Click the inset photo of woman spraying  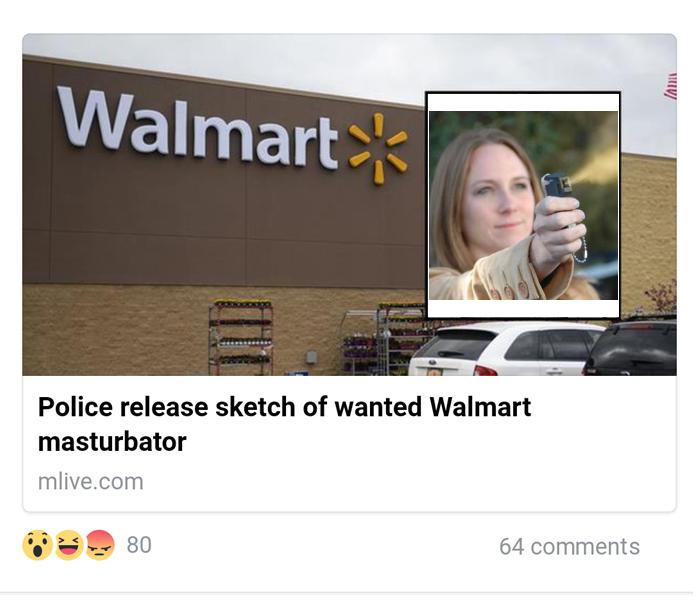(x=523, y=205)
